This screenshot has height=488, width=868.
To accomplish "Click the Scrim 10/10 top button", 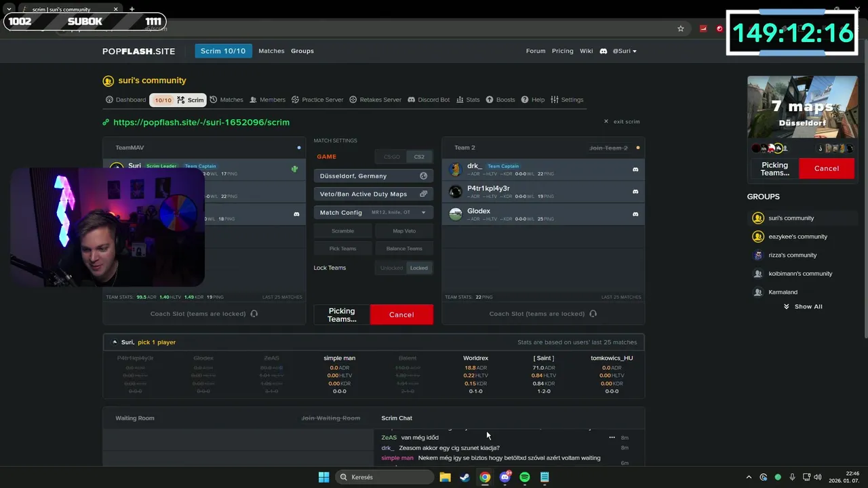I will [x=223, y=51].
